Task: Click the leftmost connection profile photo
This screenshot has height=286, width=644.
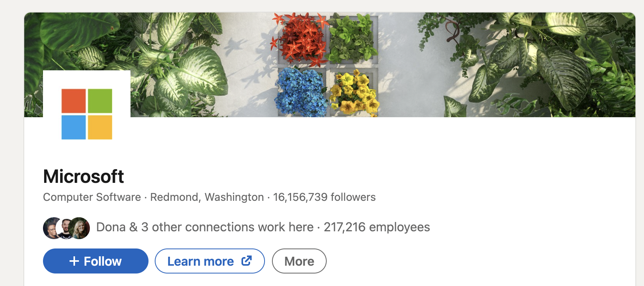Action: (x=52, y=228)
